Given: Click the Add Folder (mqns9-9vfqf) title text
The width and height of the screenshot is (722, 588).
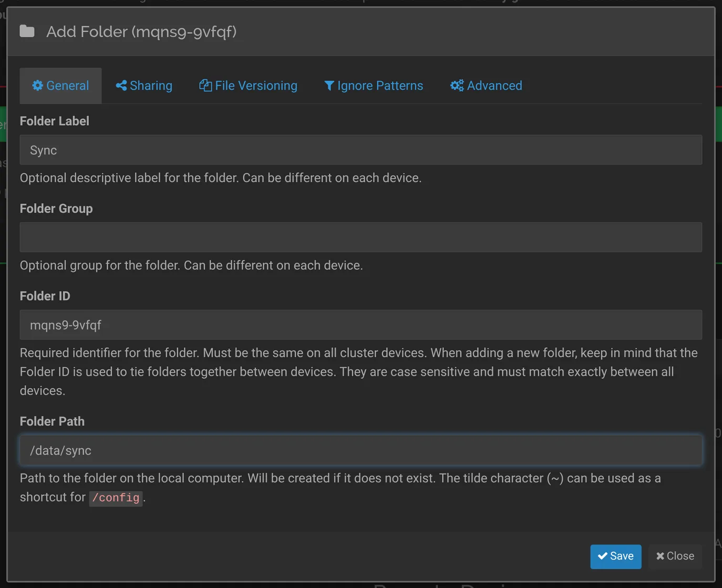Looking at the screenshot, I should tap(141, 32).
